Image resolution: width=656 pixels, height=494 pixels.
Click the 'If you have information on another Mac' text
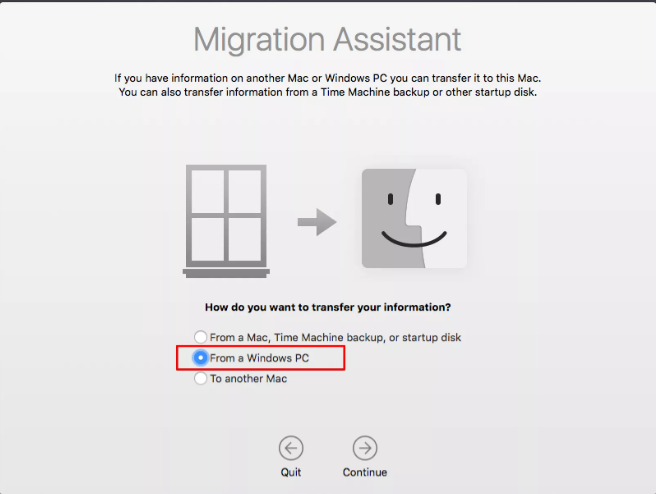coord(328,78)
